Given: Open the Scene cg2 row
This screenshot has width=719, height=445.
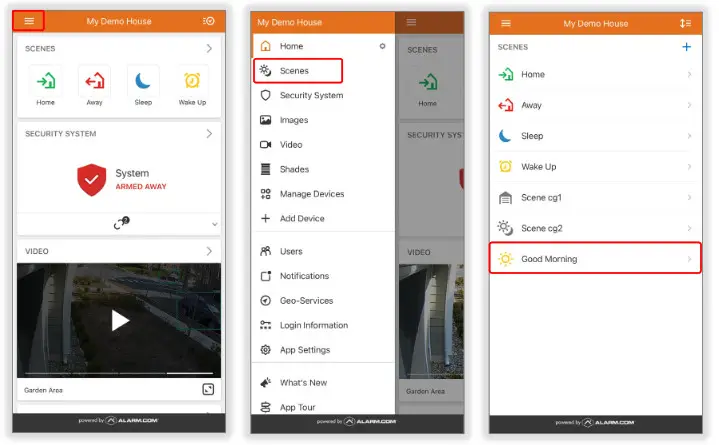Looking at the screenshot, I should pos(595,228).
